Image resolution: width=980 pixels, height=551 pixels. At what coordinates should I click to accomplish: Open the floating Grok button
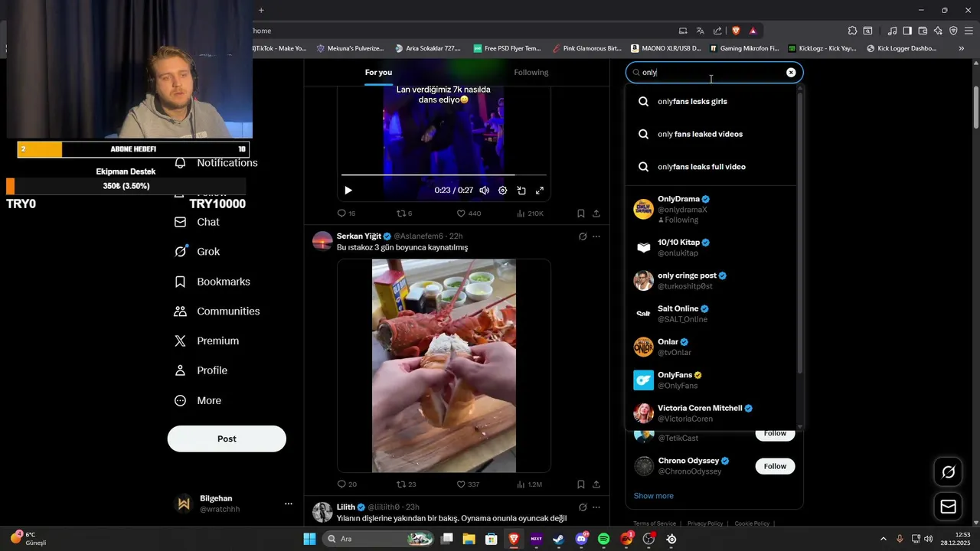(x=948, y=472)
